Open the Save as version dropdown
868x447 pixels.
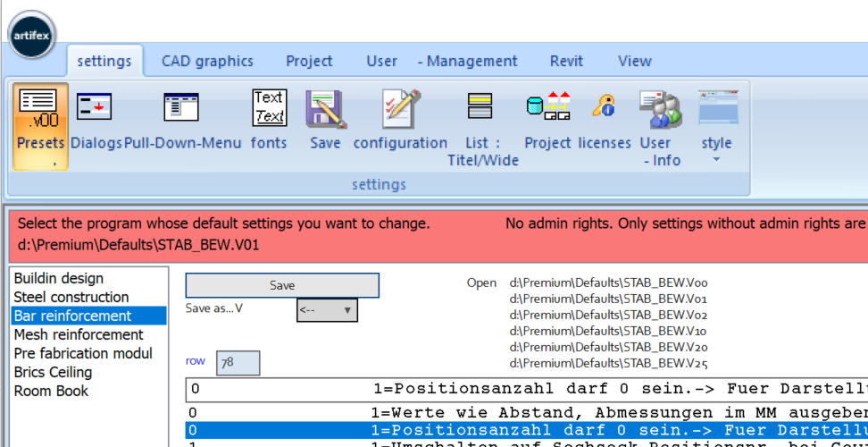327,310
